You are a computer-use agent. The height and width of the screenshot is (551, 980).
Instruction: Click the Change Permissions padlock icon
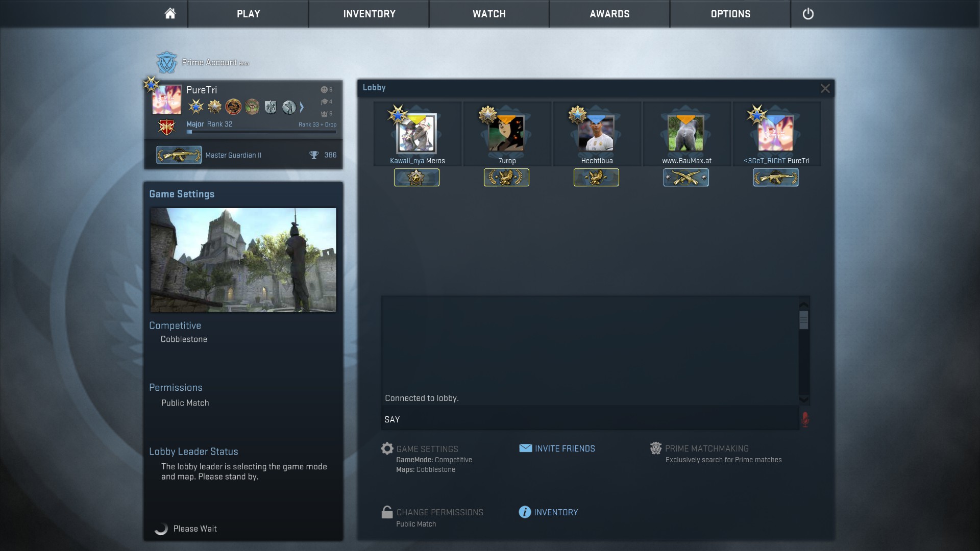tap(387, 512)
